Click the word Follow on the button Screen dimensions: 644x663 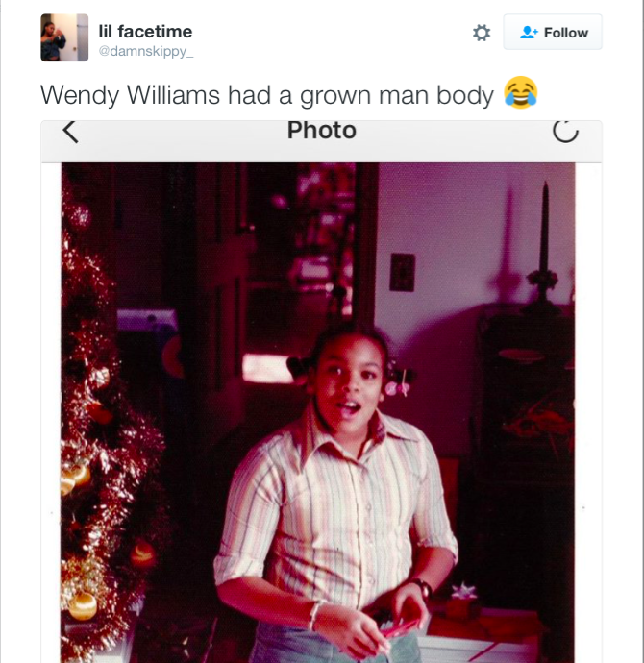565,33
